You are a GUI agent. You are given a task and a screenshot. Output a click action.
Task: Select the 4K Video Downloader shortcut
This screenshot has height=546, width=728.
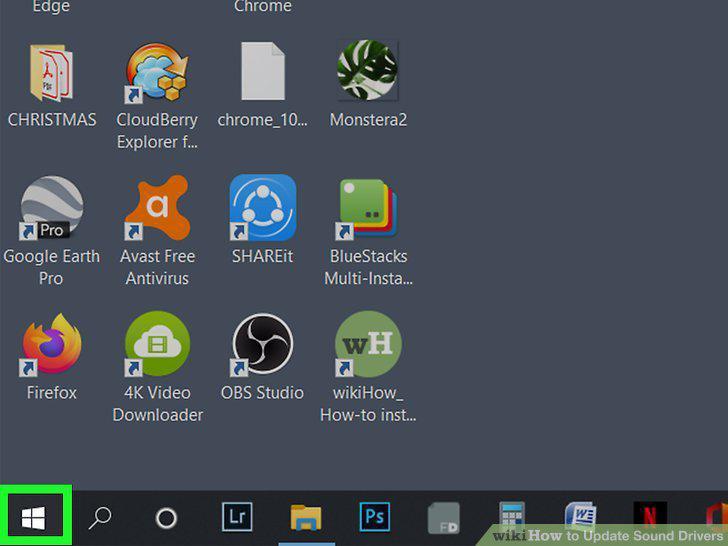(157, 344)
